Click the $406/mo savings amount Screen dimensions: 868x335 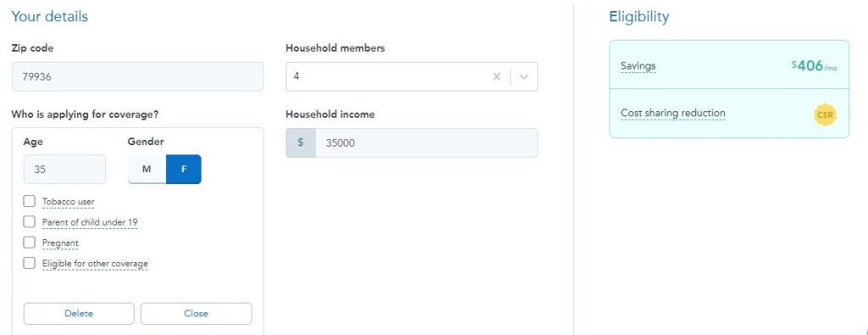815,66
